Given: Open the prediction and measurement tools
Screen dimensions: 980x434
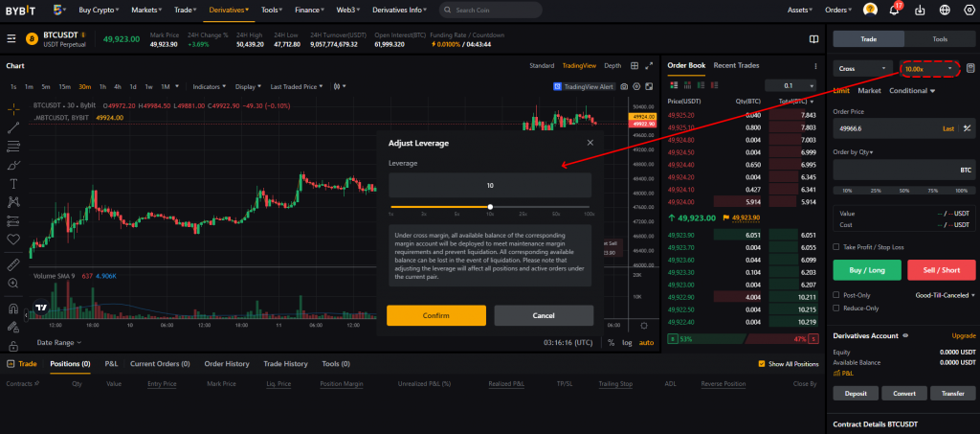Looking at the screenshot, I should coord(13,220).
